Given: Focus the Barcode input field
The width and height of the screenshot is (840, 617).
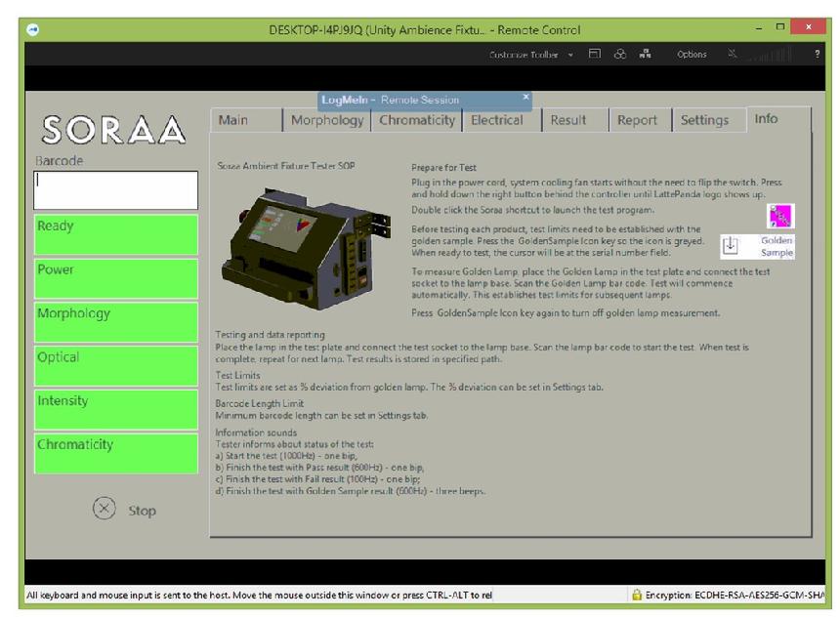Looking at the screenshot, I should coord(115,190).
